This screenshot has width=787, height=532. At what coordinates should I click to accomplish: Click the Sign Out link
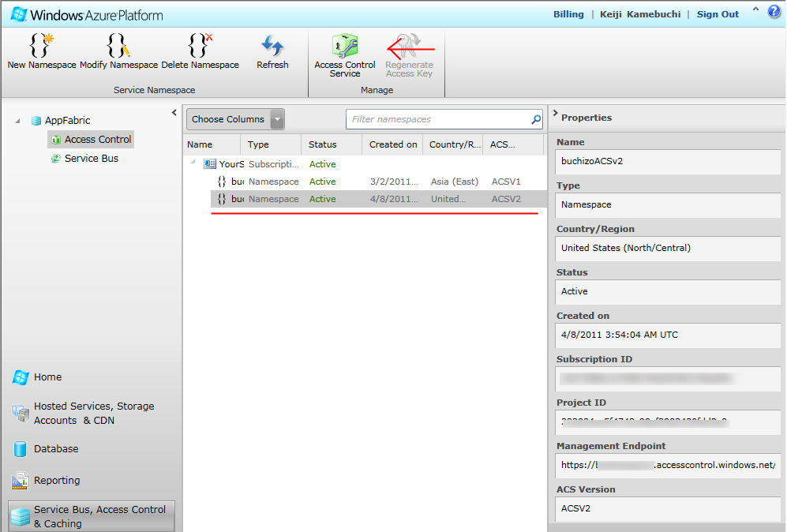[x=718, y=14]
